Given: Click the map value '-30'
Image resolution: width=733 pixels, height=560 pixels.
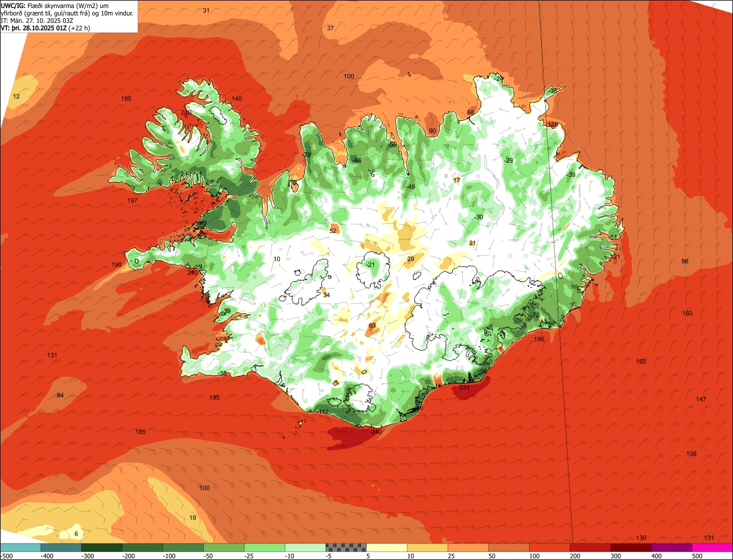Looking at the screenshot, I should pos(479,217).
